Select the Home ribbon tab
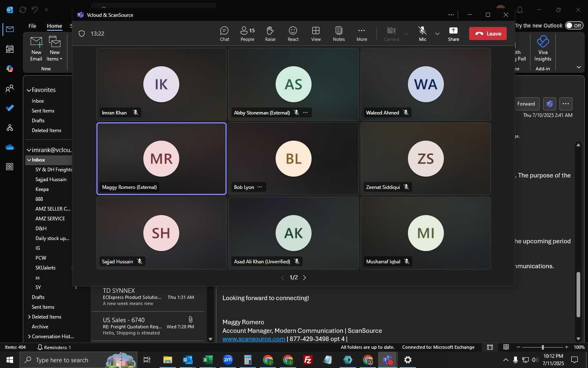 (x=54, y=26)
